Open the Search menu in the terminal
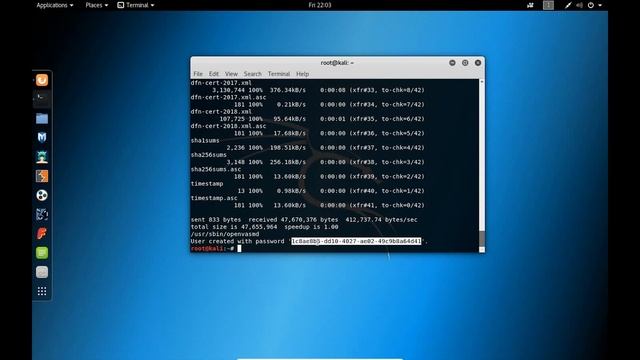This screenshot has width=640, height=360. click(x=253, y=74)
